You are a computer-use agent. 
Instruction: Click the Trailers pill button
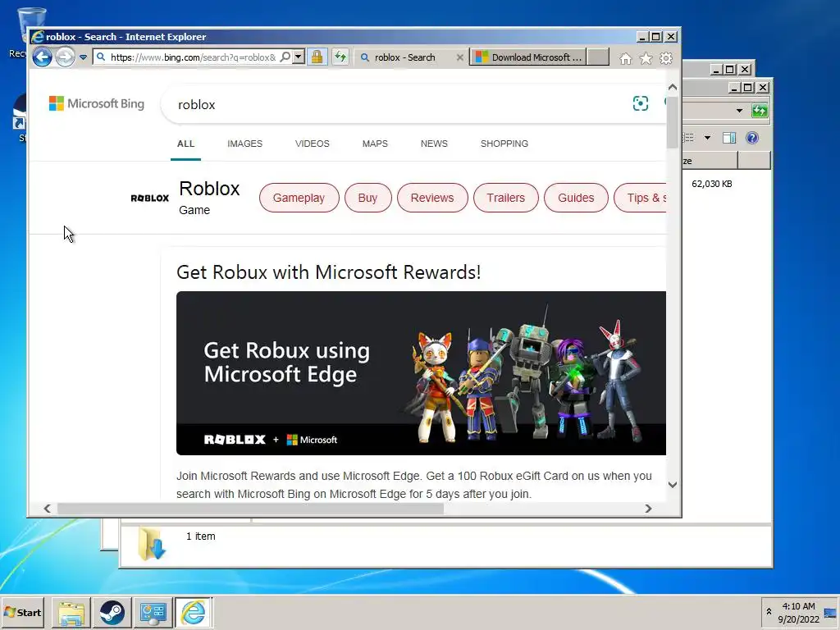[505, 198]
